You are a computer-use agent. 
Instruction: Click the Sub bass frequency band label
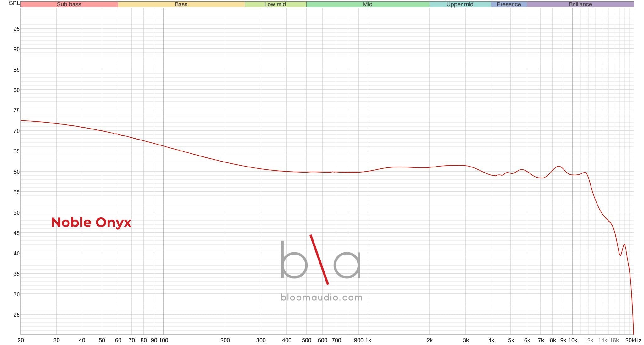point(69,4)
